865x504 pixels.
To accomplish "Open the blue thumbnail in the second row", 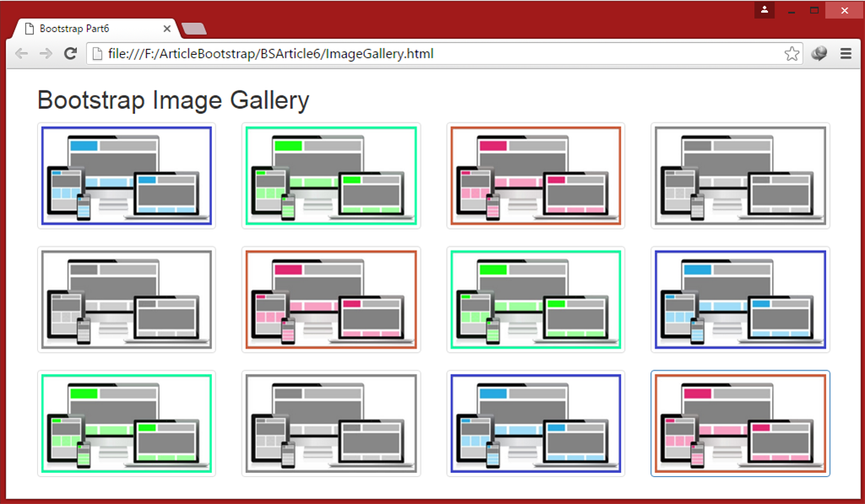I will (740, 300).
